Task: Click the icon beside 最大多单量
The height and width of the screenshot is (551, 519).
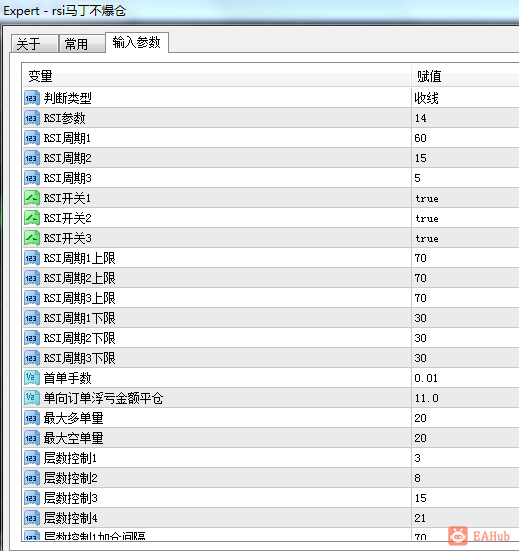Action: click(x=32, y=418)
